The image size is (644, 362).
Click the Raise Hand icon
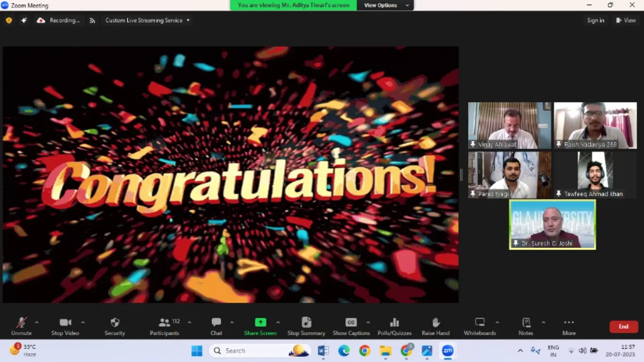436,323
